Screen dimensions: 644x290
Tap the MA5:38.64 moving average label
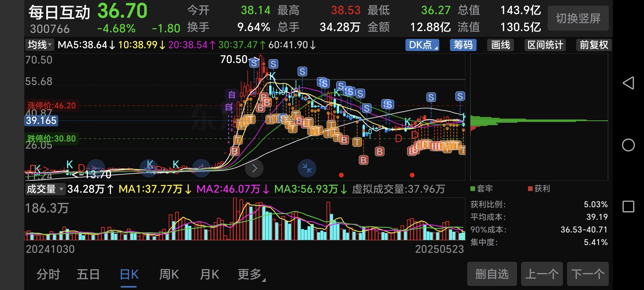(x=86, y=45)
